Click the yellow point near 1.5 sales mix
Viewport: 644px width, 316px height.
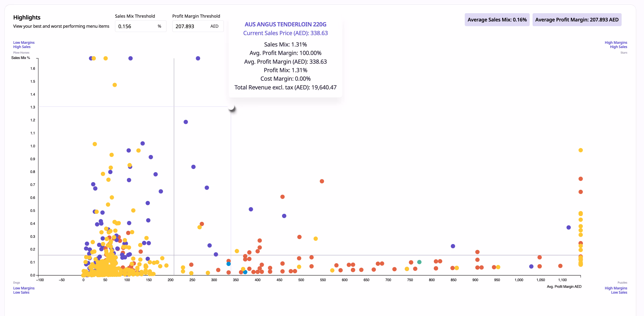[x=115, y=85]
